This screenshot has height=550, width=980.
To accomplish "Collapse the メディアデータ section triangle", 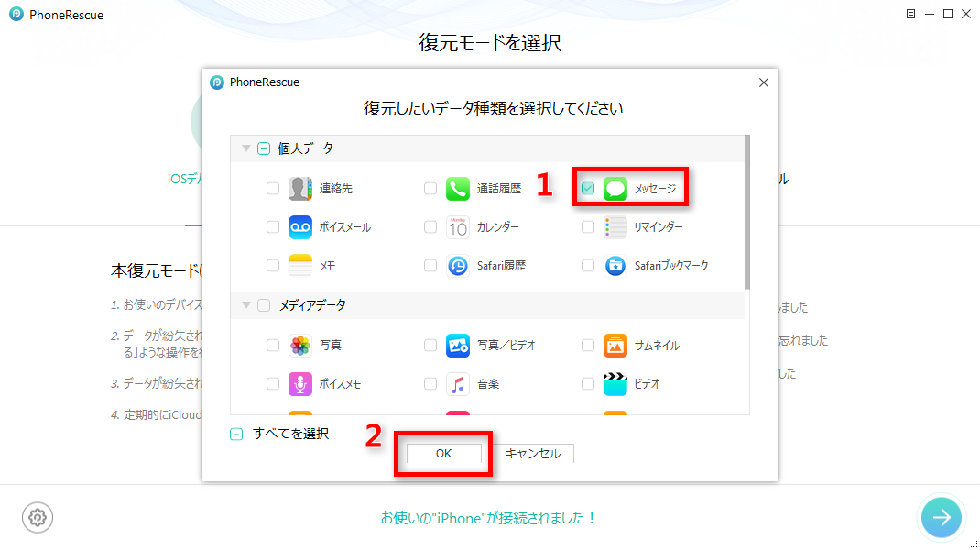I will tap(246, 304).
